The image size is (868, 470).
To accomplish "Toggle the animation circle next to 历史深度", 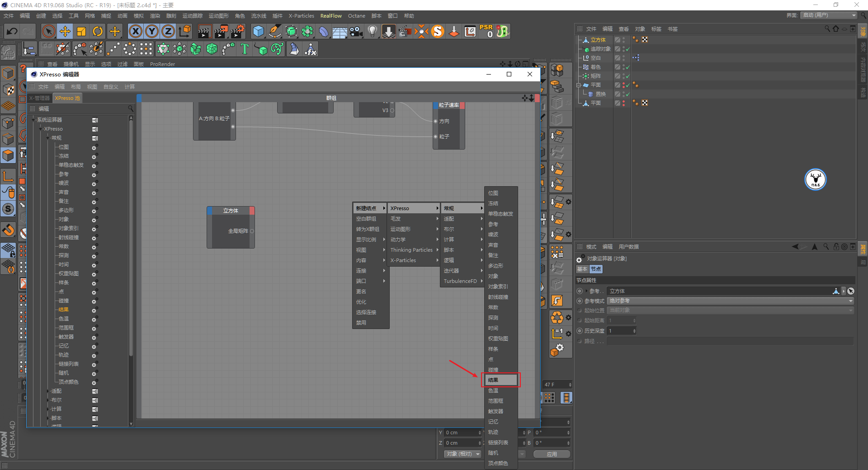I will 580,331.
